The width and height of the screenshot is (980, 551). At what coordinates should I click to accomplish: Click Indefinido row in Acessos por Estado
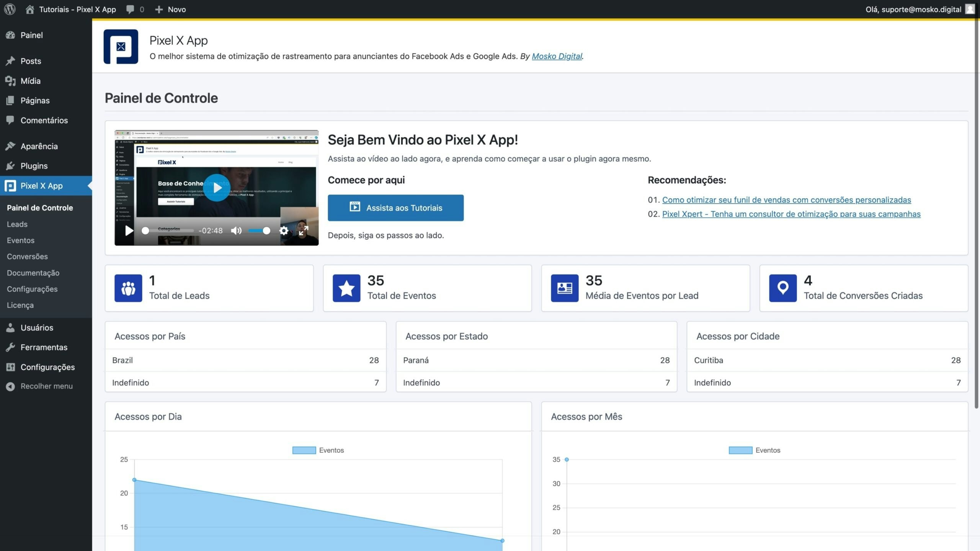(x=536, y=382)
